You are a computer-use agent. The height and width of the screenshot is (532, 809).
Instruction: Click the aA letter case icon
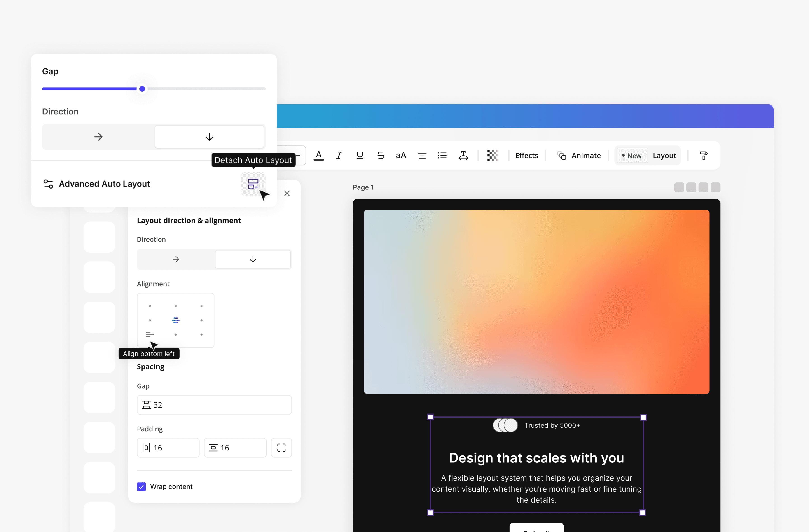point(401,156)
